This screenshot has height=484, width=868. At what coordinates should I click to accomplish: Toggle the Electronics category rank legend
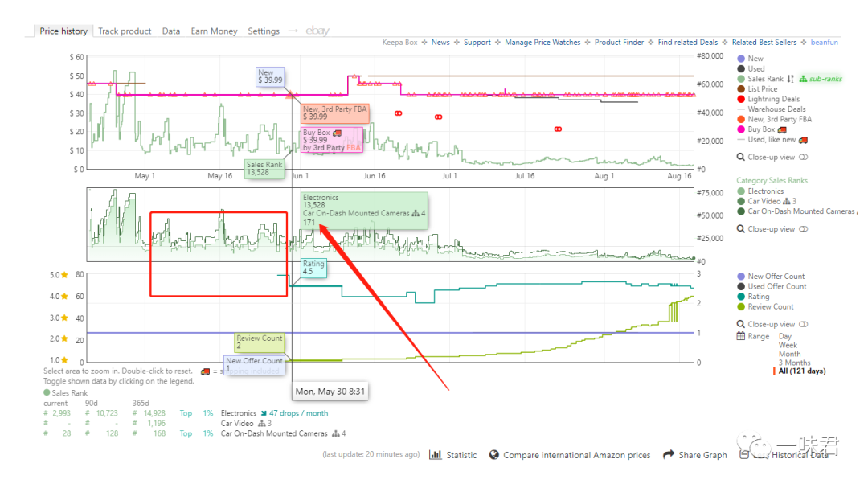760,191
